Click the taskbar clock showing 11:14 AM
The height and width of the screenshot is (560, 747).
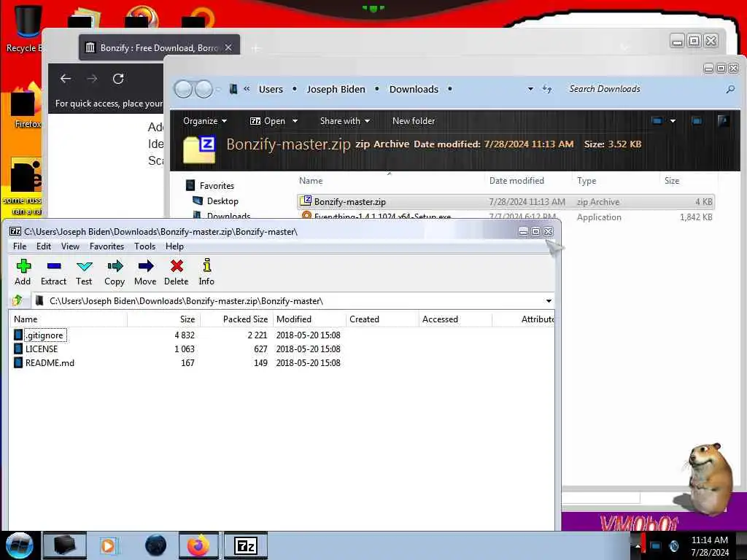709,545
